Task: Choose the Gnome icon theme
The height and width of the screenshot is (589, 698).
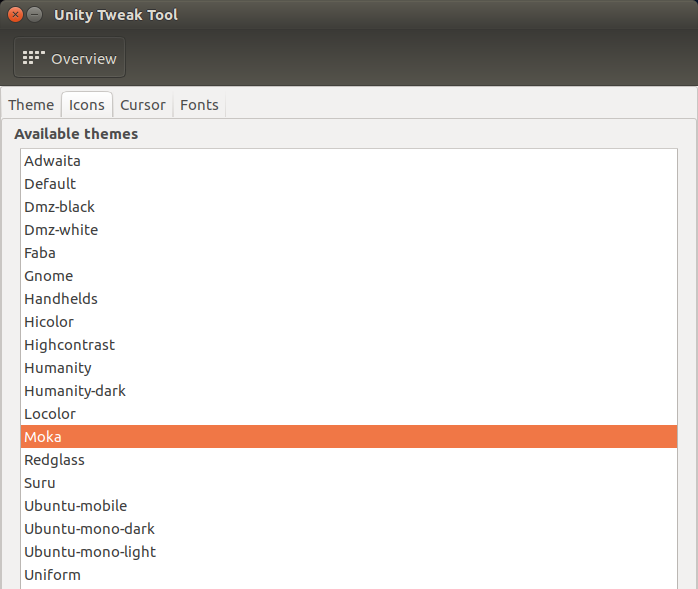Action: point(49,276)
